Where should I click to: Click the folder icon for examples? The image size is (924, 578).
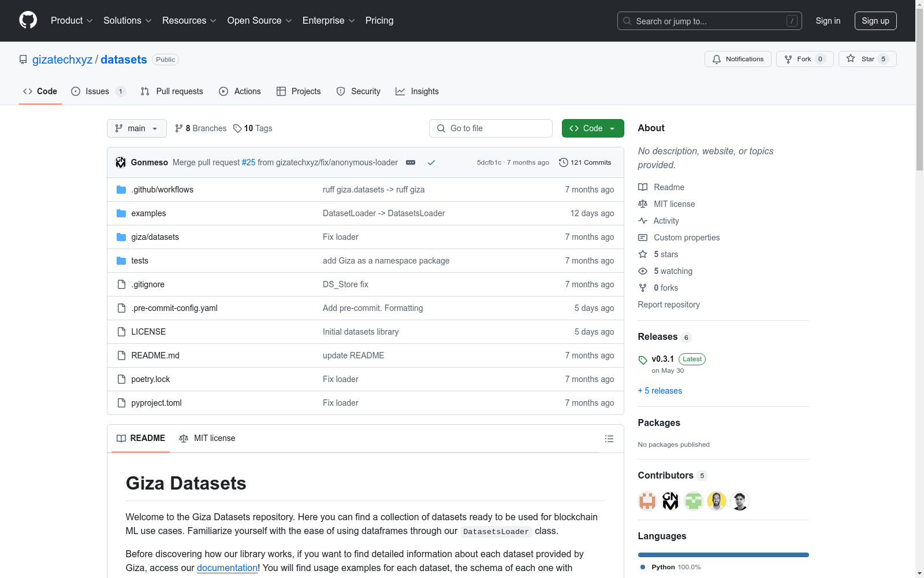coord(121,213)
